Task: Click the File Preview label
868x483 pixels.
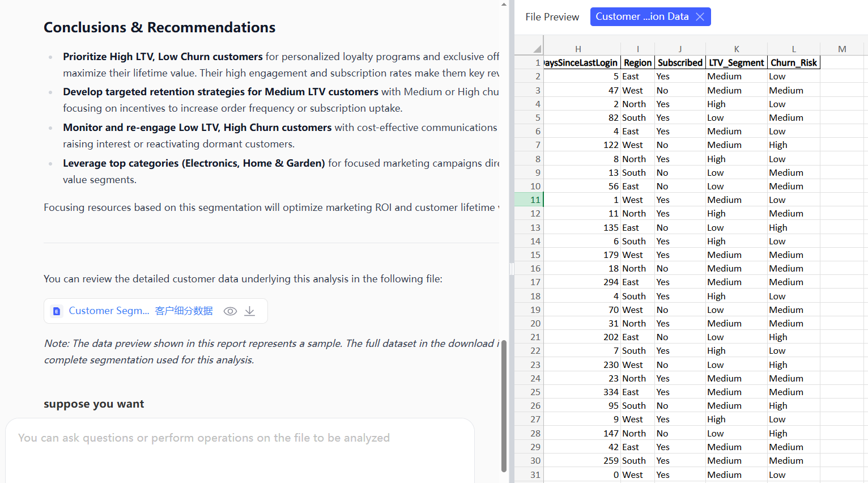Action: pos(552,17)
